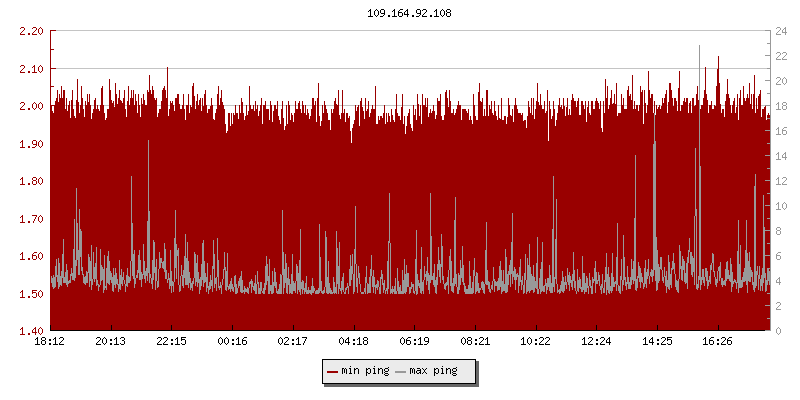Click the 1.40 value on left axis

tap(31, 331)
